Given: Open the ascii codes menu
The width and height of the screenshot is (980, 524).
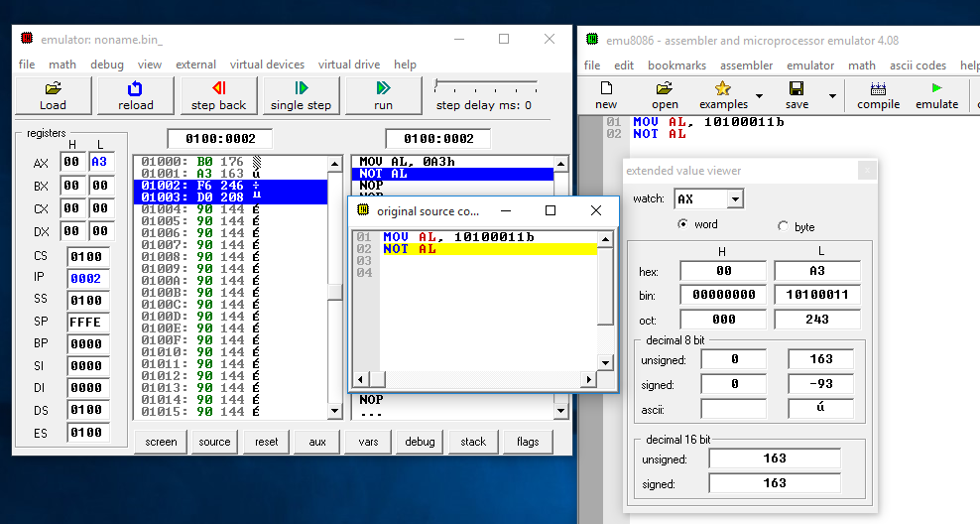Looking at the screenshot, I should click(x=918, y=65).
